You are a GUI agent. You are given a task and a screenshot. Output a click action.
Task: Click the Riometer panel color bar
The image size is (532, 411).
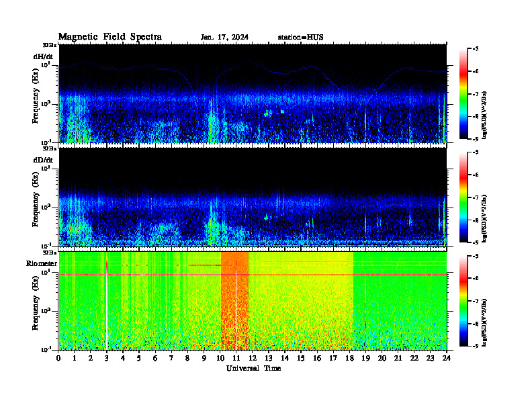coord(463,301)
